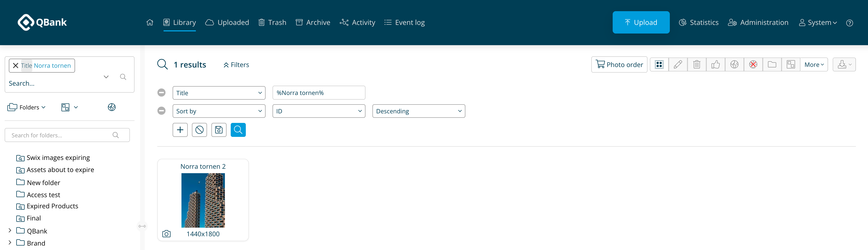
Task: Click the red crossed globe unpublish icon
Action: tap(753, 64)
